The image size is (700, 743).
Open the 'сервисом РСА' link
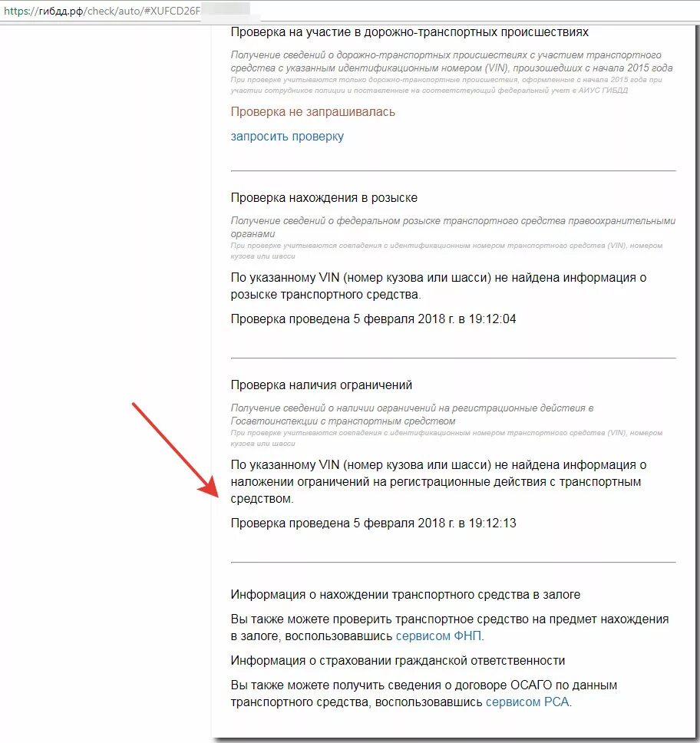[x=527, y=702]
